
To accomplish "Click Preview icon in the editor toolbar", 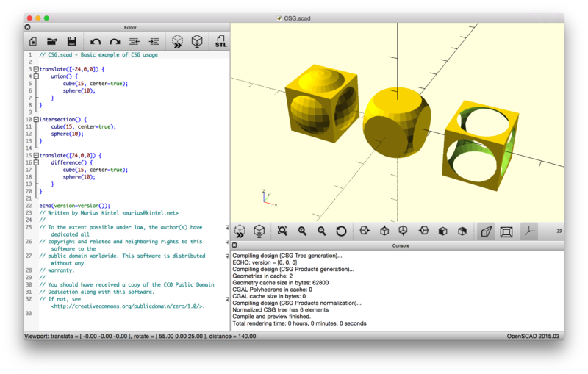I will click(x=177, y=42).
